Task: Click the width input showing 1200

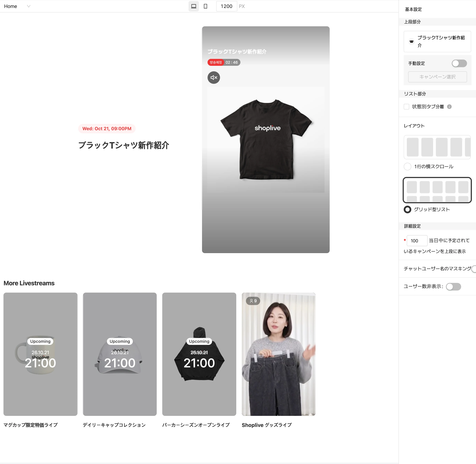Action: point(226,6)
